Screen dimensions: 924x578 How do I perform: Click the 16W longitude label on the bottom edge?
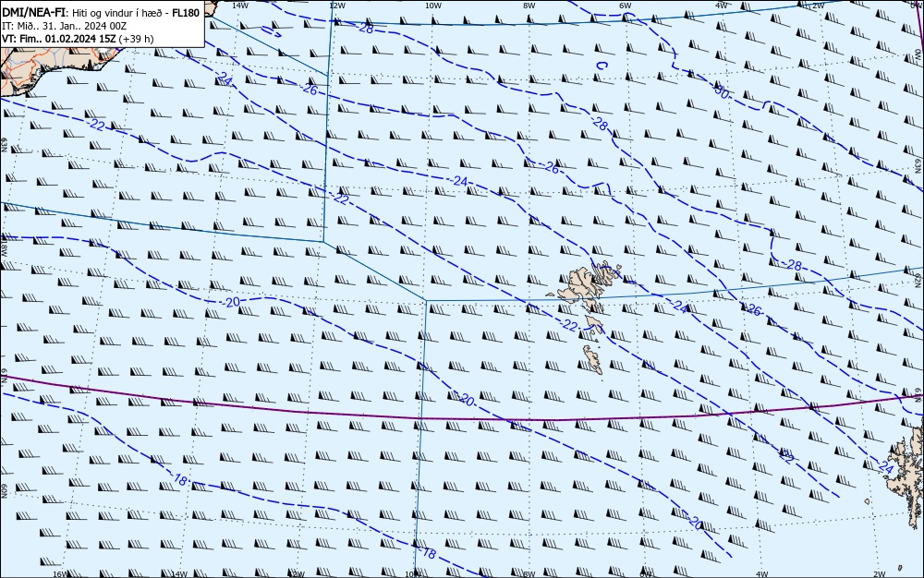point(59,574)
